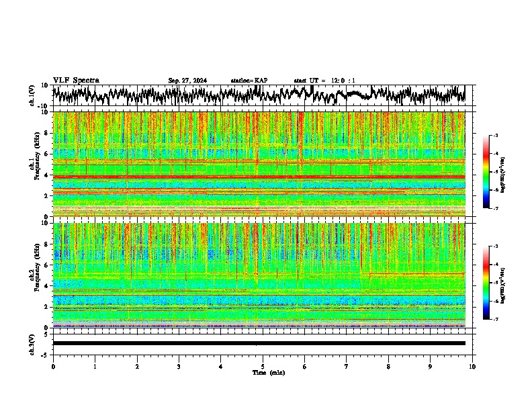Click the "-7" tick on ch.1 colorbar
The height and width of the screenshot is (411, 532).
495,208
